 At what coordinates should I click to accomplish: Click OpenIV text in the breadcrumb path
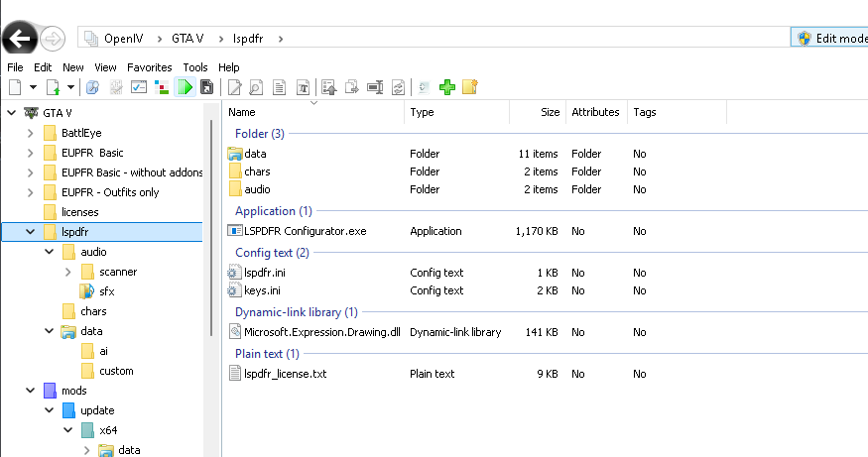point(123,39)
